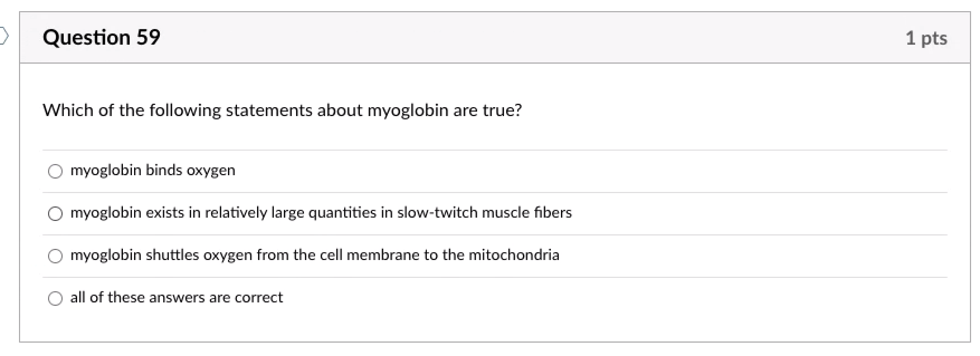Click the "1 pts" points label
The width and height of the screenshot is (980, 356).
pos(926,38)
